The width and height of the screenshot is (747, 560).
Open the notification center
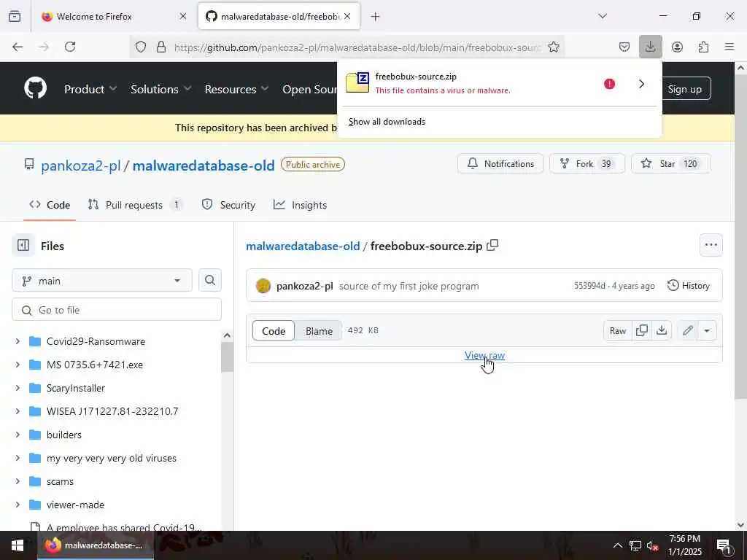[x=724, y=545]
